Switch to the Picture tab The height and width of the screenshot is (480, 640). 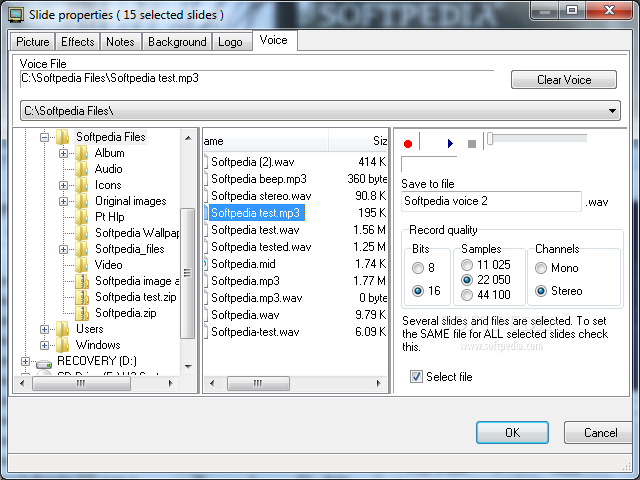33,42
